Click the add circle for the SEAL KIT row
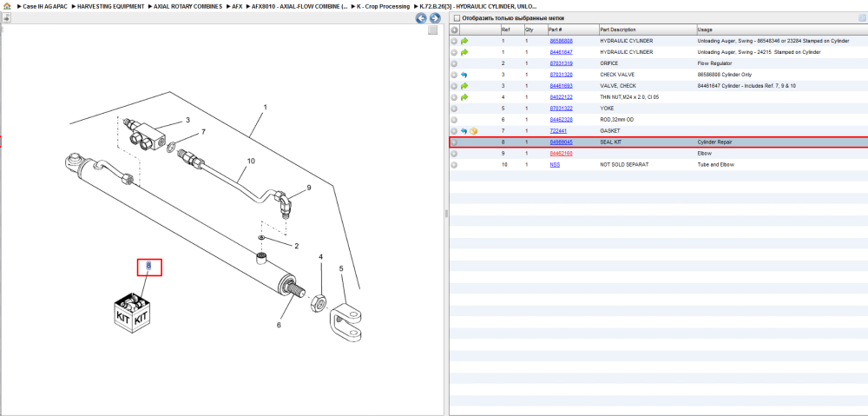Viewport: 868px width, 416px height. (454, 142)
